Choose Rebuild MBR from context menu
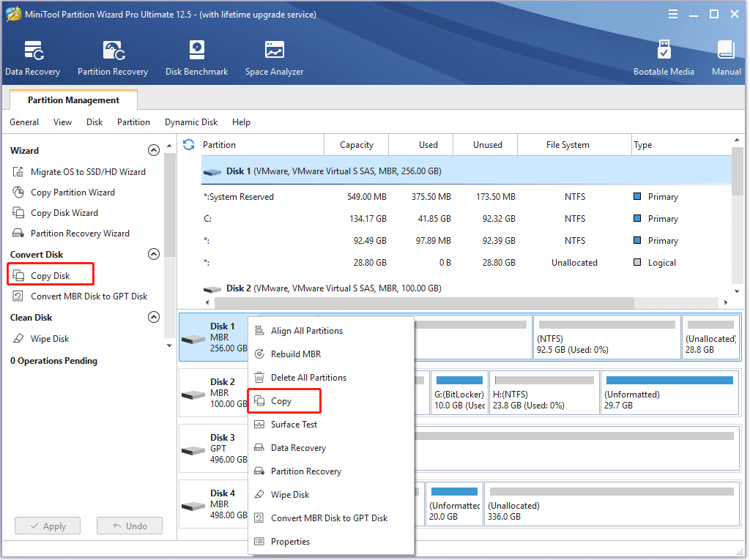 coord(331,354)
